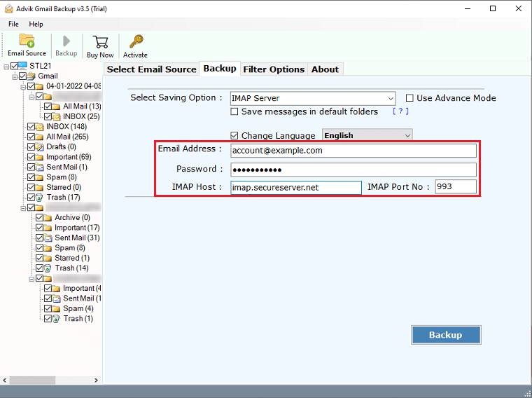Click the tree scrollbar right arrow
The image size is (532, 398).
[96, 380]
